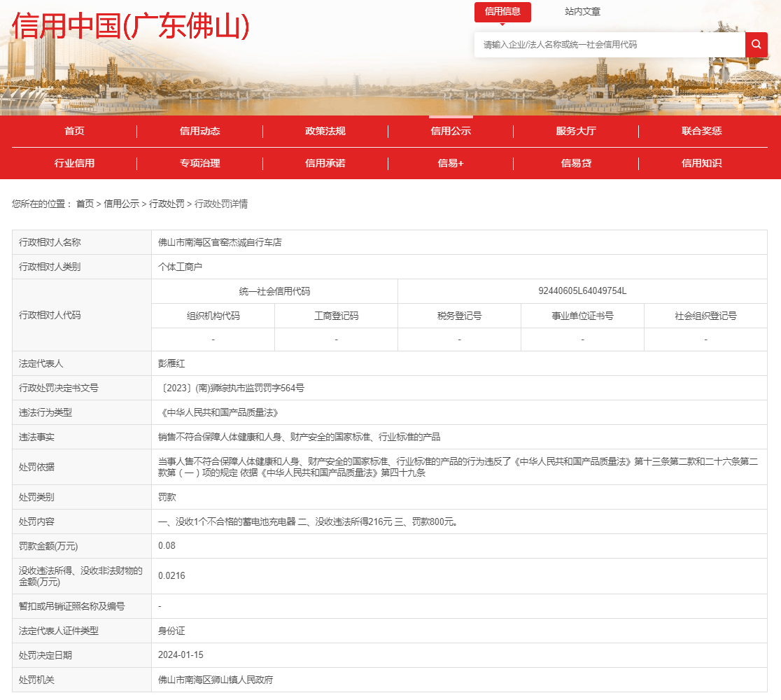Open the 首页 navigation menu item
Viewport: 781px width, 700px height.
tap(74, 131)
